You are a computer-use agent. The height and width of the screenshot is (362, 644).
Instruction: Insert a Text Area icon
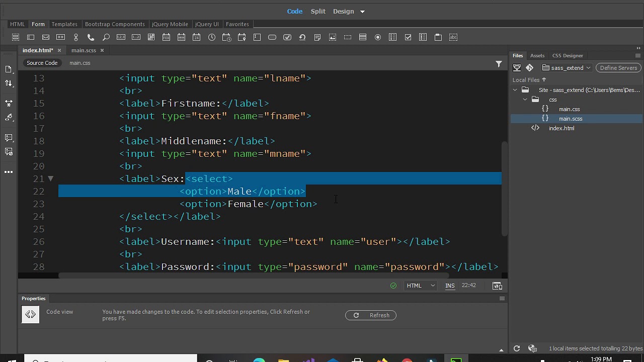tap(257, 37)
